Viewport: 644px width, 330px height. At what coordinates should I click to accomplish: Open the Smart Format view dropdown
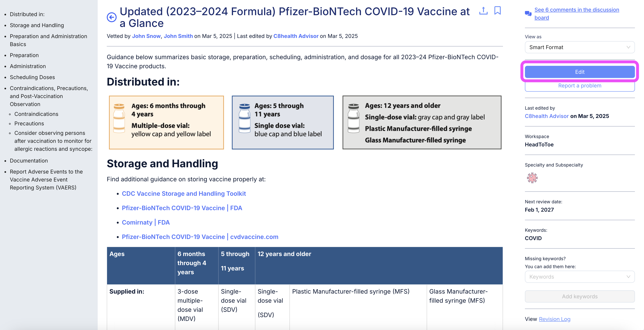(x=579, y=47)
